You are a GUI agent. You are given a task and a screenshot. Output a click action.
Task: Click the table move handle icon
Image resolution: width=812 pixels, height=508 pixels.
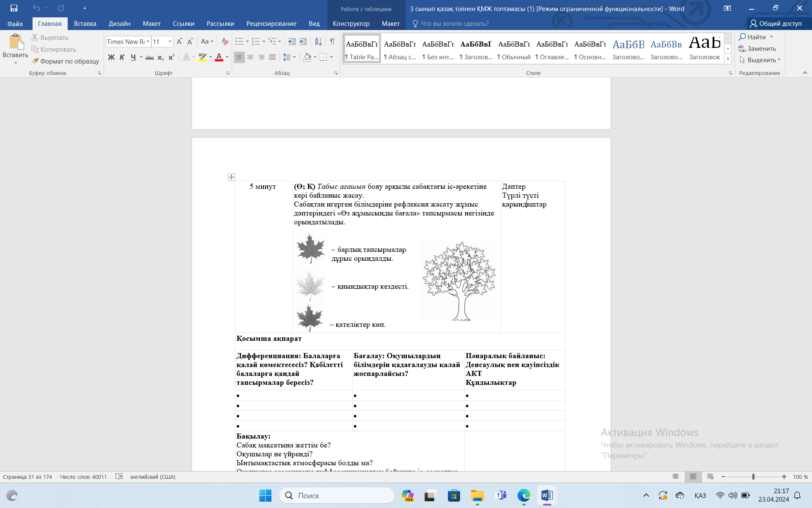[x=231, y=177]
